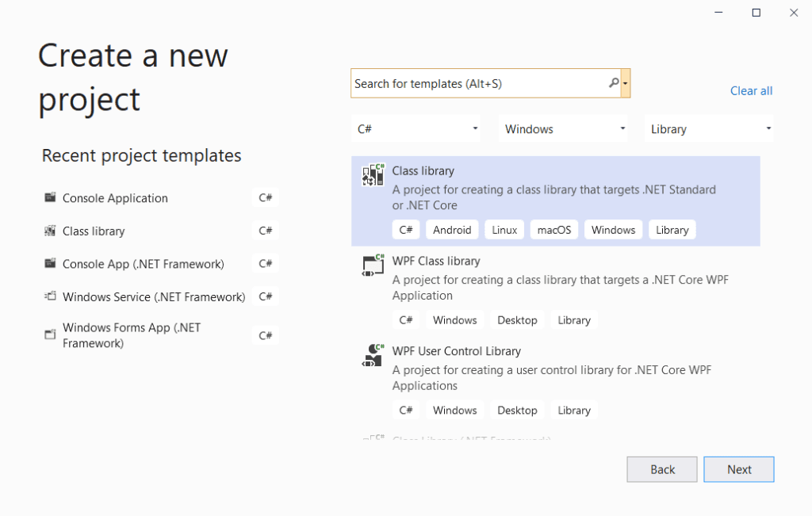Go back with the Back button
Screen dimensions: 812x516
click(x=662, y=469)
